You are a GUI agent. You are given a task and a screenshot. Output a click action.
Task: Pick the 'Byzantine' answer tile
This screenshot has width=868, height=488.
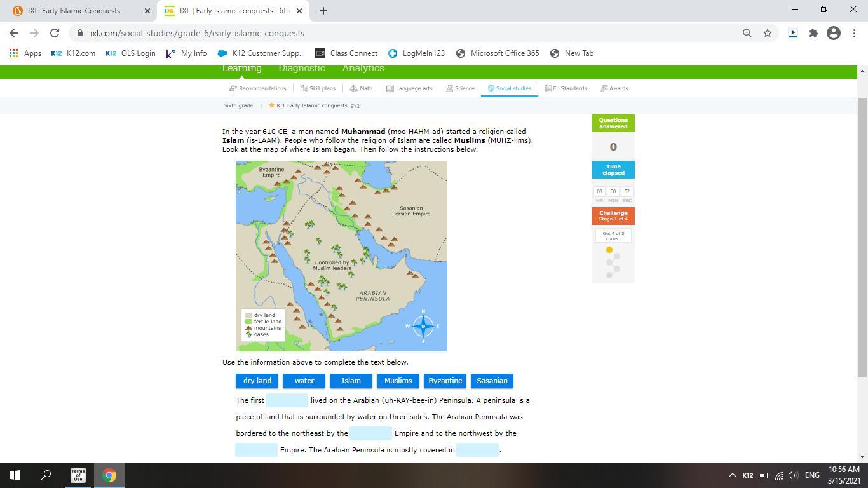445,381
